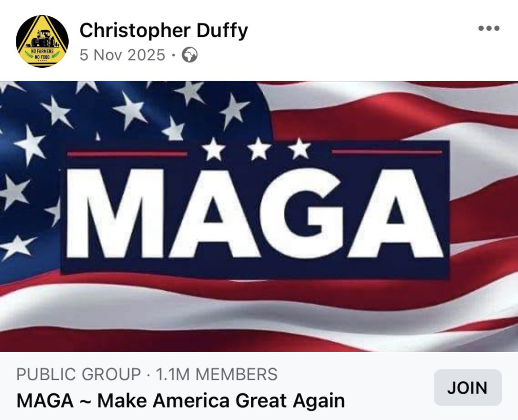The image size is (518, 420).
Task: Open the three-dot post options menu
Action: click(489, 28)
